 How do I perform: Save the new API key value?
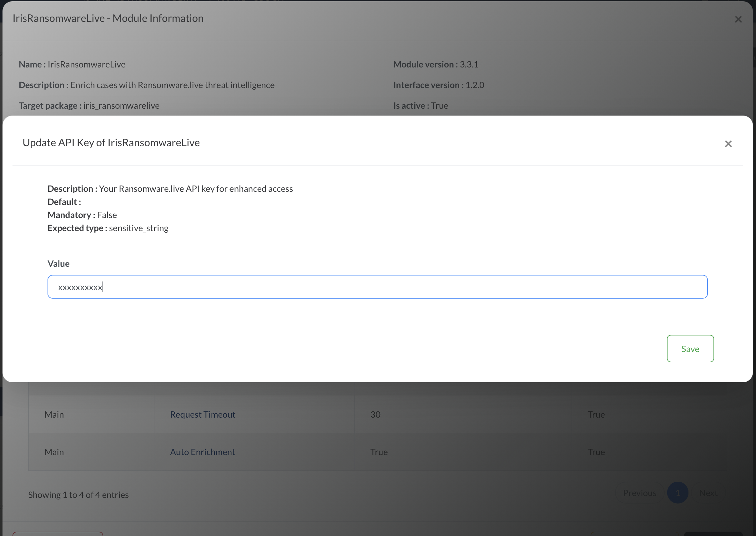pyautogui.click(x=690, y=349)
